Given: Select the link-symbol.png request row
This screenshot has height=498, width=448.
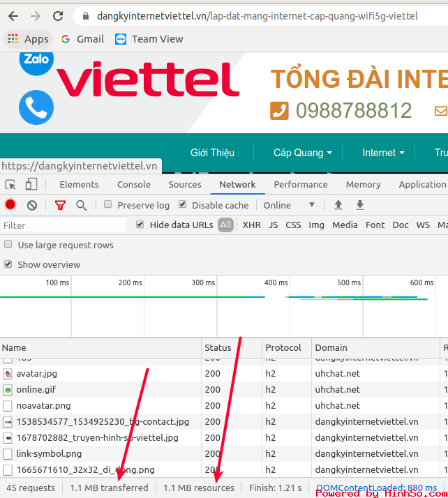Looking at the screenshot, I should 224,454.
